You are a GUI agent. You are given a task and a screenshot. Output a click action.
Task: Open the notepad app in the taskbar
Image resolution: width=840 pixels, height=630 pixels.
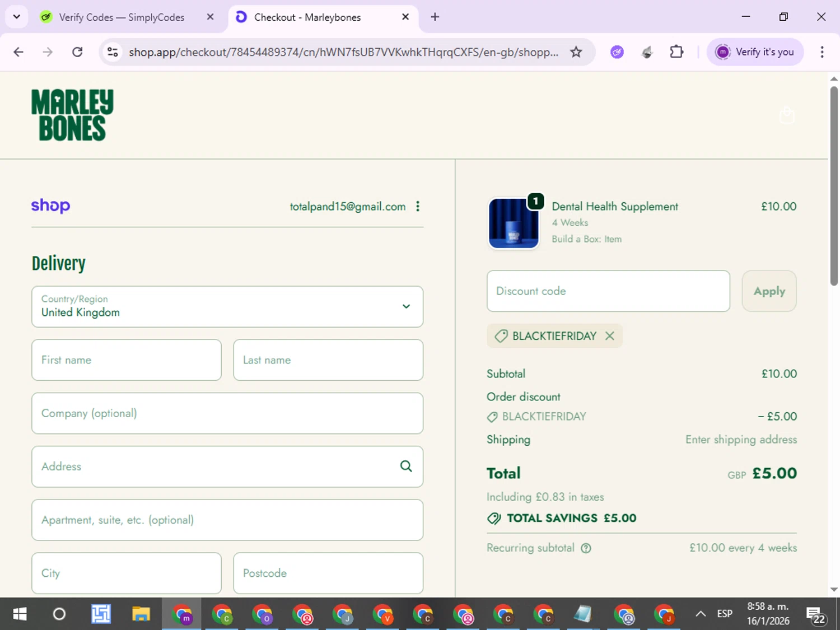point(583,614)
